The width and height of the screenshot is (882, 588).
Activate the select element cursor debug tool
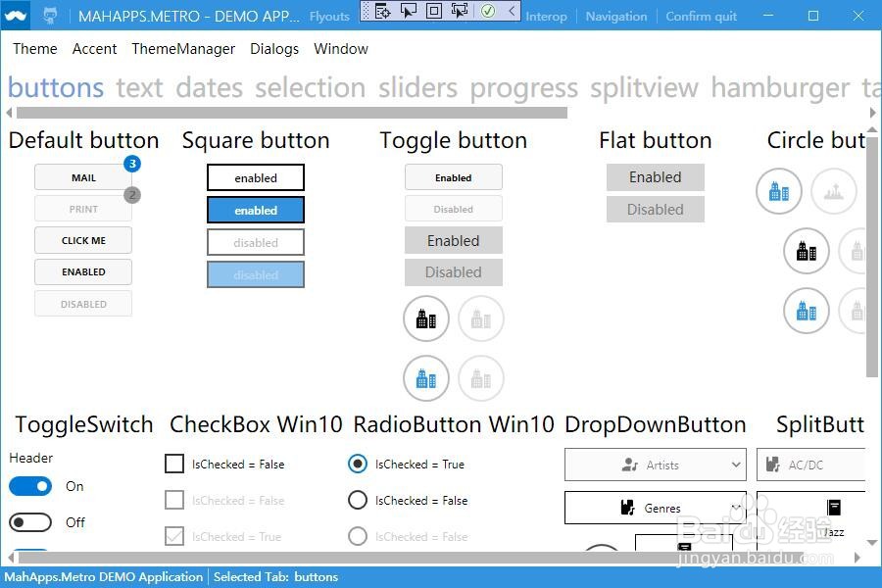tap(409, 11)
